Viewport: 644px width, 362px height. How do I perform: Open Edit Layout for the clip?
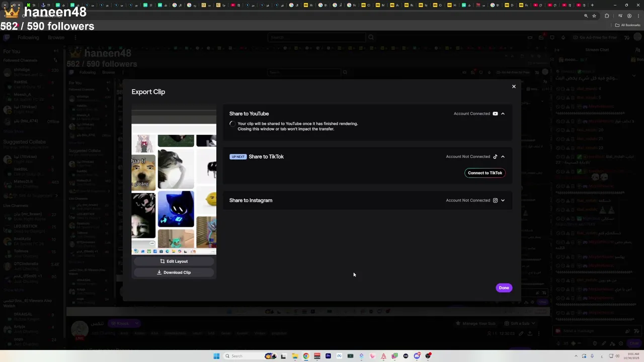[174, 261]
